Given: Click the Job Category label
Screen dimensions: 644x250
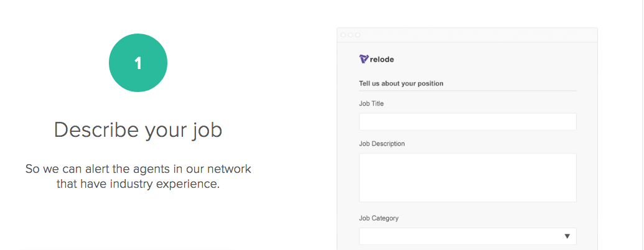Looking at the screenshot, I should pos(379,218).
